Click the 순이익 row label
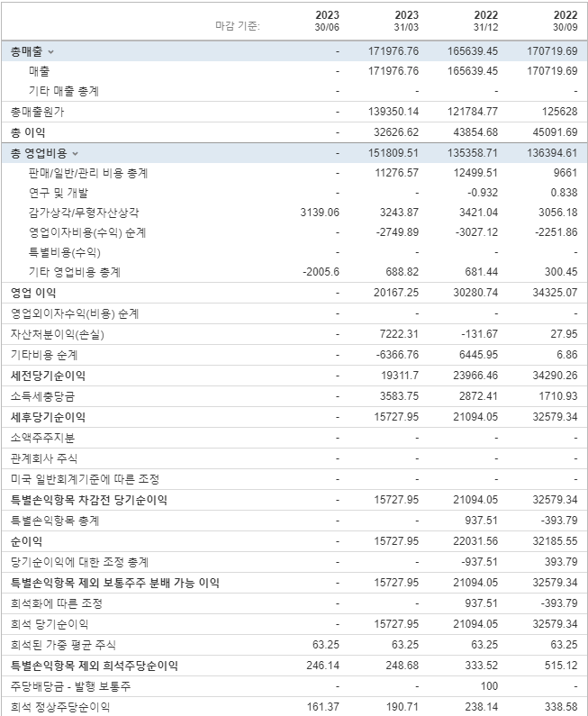588x716 pixels. coord(26,542)
